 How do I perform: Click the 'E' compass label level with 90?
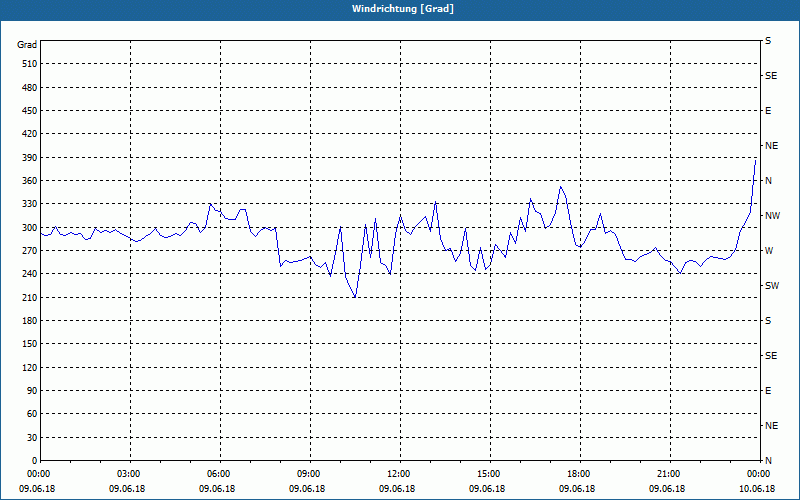[x=768, y=391]
